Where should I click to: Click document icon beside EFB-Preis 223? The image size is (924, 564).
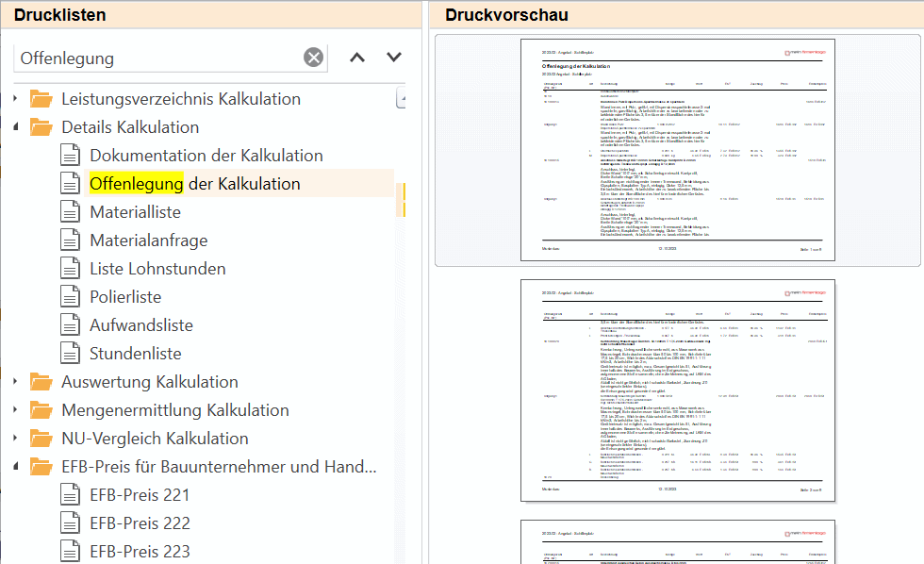pyautogui.click(x=70, y=551)
